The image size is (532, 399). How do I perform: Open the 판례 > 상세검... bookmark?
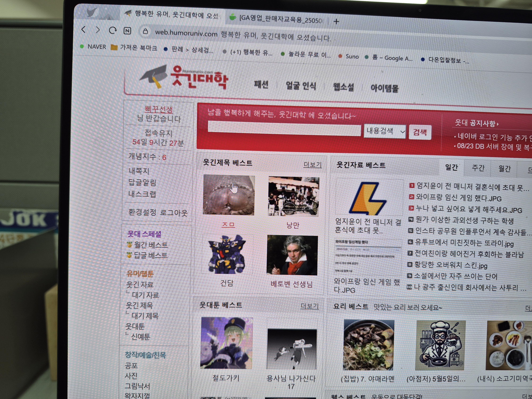tap(189, 50)
